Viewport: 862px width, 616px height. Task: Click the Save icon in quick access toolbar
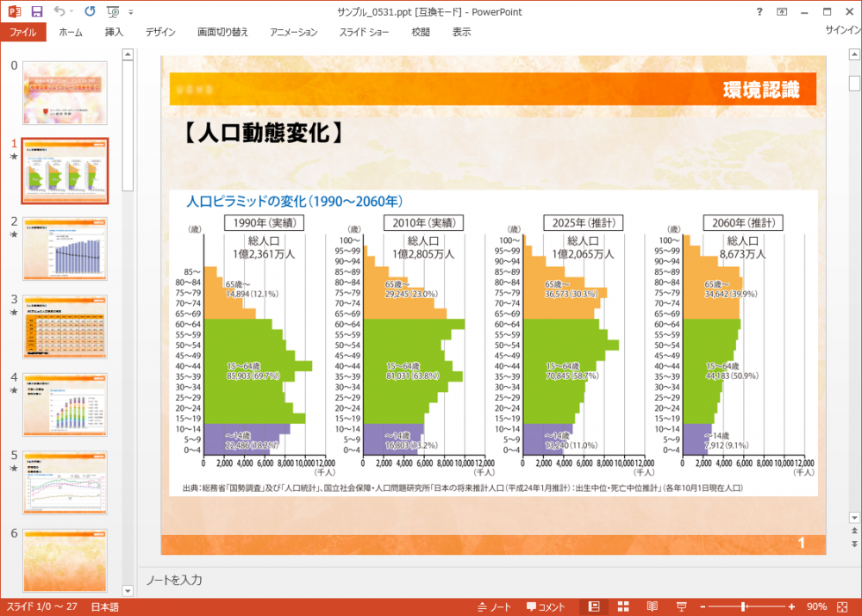tap(36, 12)
